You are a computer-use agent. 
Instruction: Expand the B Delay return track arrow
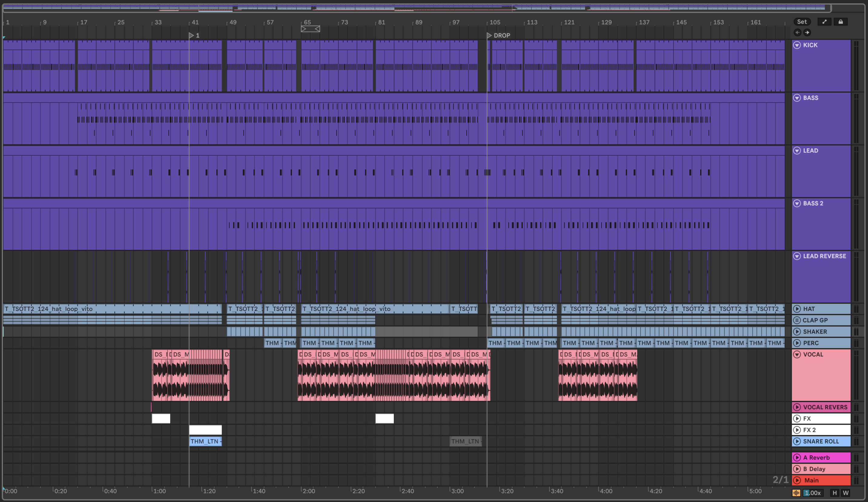click(x=797, y=469)
